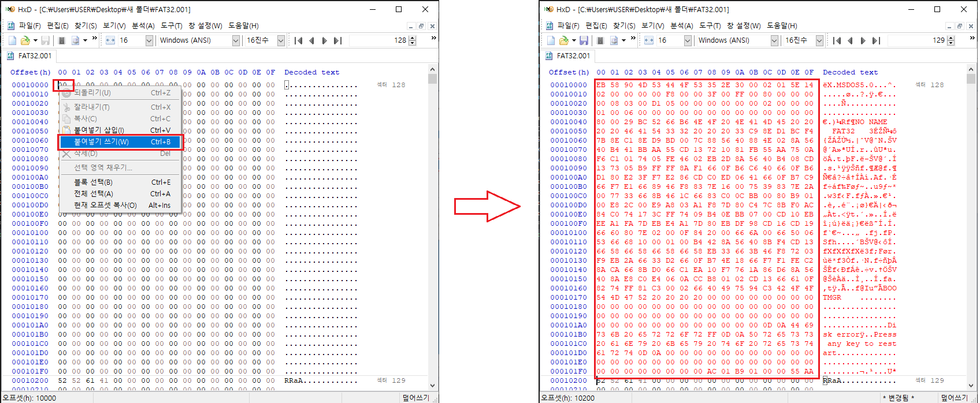Open the 편집(E) menu in the left window
980x403 pixels.
[x=58, y=26]
